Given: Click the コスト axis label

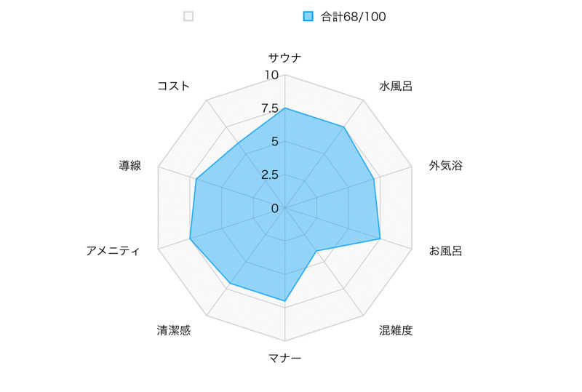Looking at the screenshot, I should click(x=174, y=86).
